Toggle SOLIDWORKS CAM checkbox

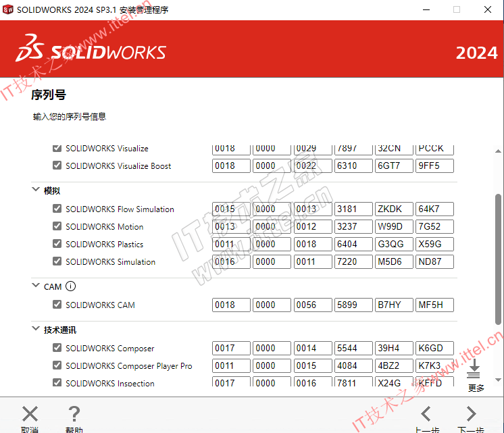(x=57, y=305)
